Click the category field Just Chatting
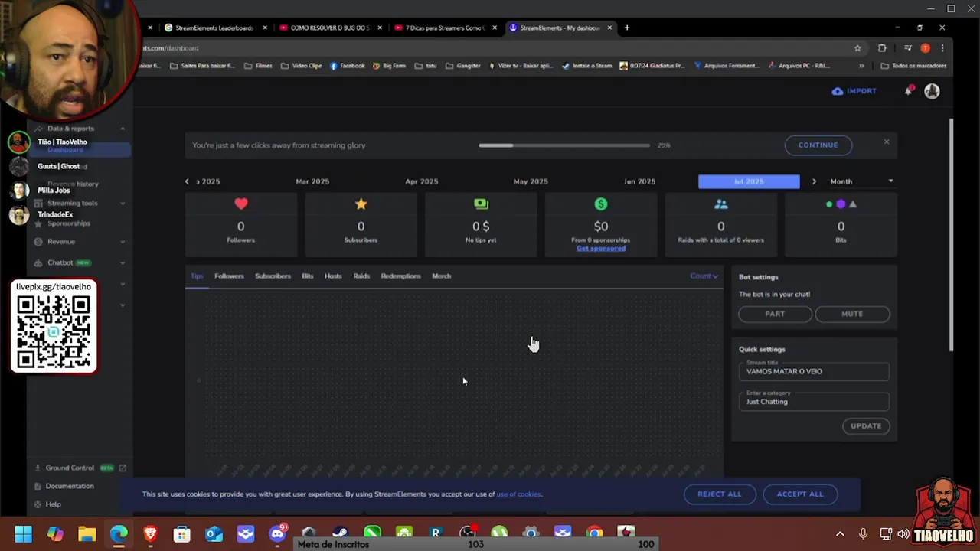Image resolution: width=980 pixels, height=551 pixels. 814,401
